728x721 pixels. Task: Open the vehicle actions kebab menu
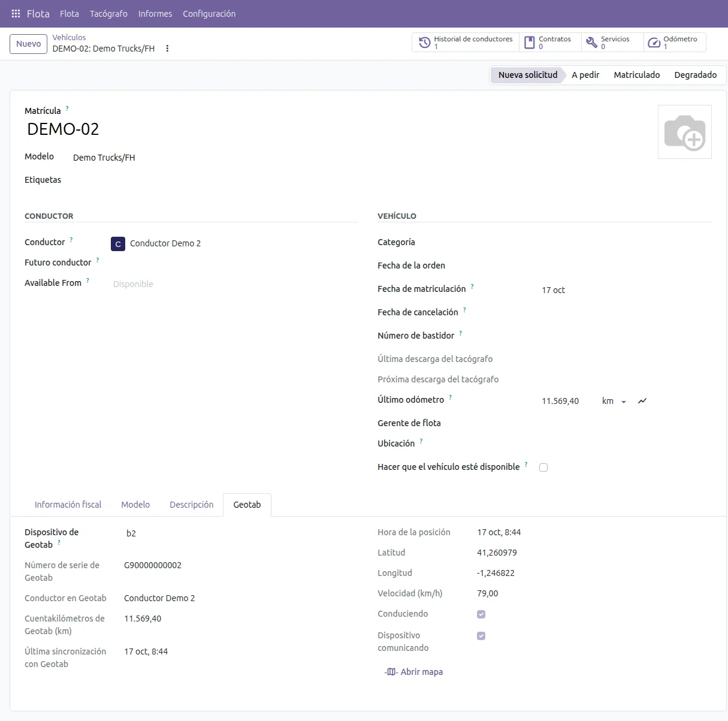tap(167, 49)
